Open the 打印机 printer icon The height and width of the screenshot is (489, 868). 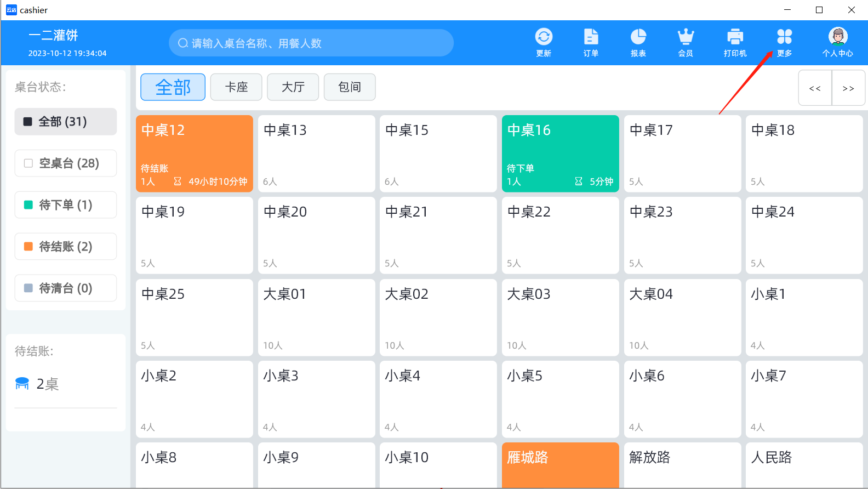pyautogui.click(x=735, y=37)
